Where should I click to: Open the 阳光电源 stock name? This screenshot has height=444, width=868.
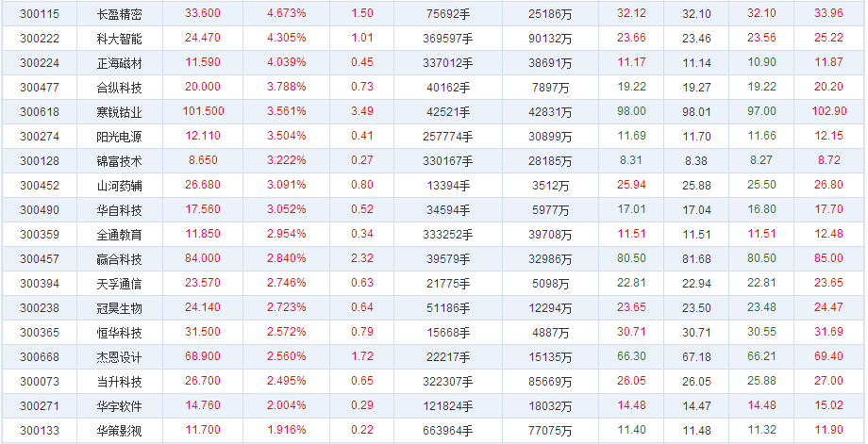pos(119,137)
